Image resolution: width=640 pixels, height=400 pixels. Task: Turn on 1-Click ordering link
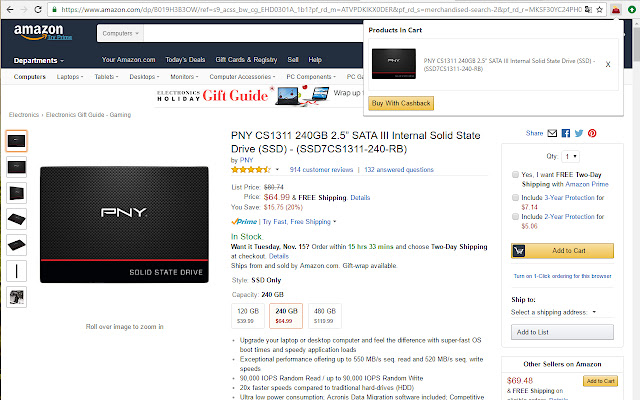(x=562, y=276)
